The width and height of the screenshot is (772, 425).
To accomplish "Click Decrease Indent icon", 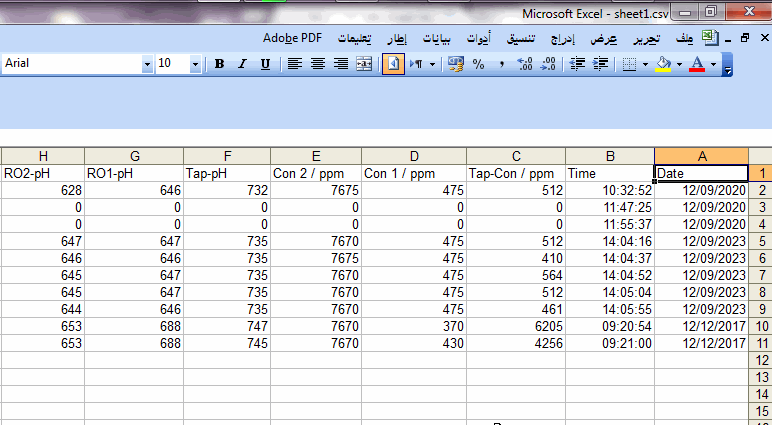I will [x=578, y=64].
